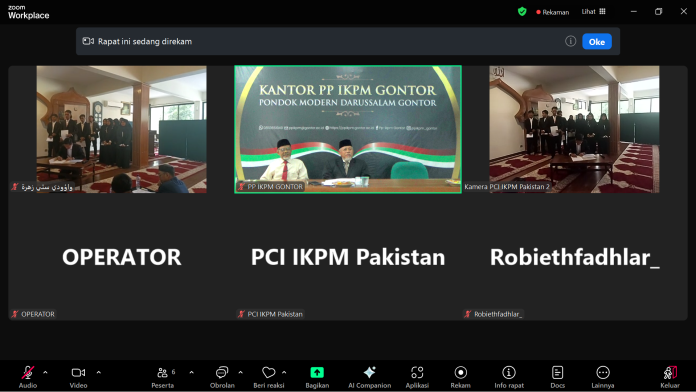Expand video options arrow next to Video

(x=99, y=372)
